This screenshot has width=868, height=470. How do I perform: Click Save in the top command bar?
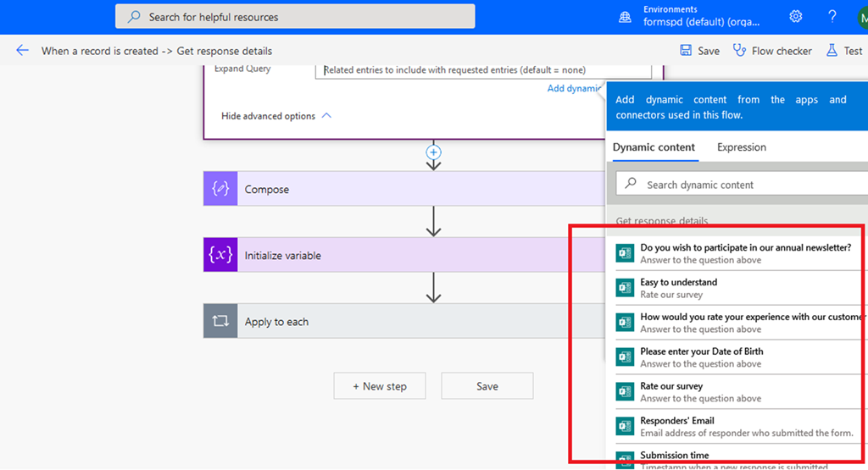(700, 51)
